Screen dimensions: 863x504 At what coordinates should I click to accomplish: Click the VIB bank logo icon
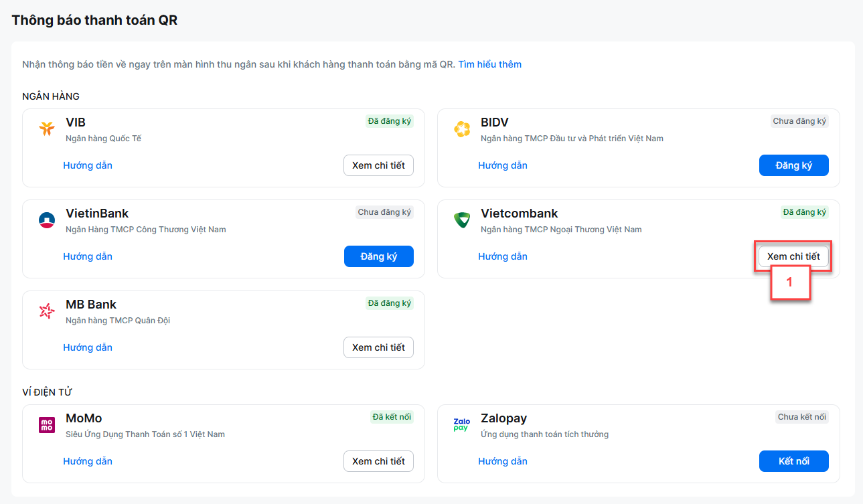46,129
